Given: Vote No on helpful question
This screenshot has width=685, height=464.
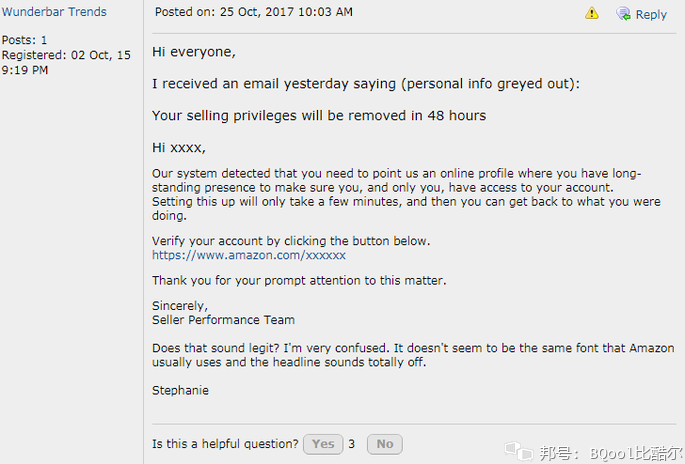Looking at the screenshot, I should (385, 444).
